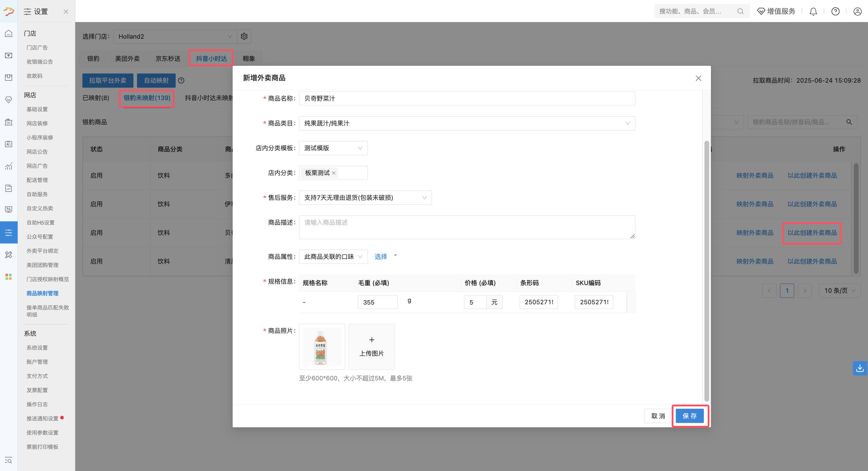Open the 店内分类 multi-select box

pos(333,173)
